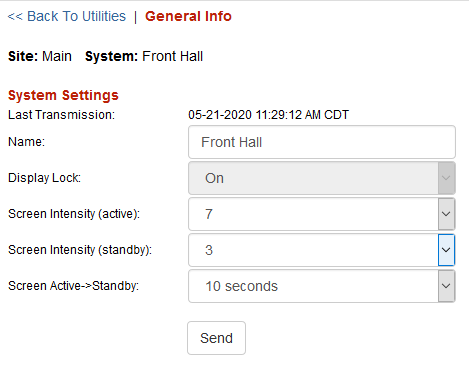
Task: Open the Screen Intensity (active) value 7 box
Action: tap(322, 214)
